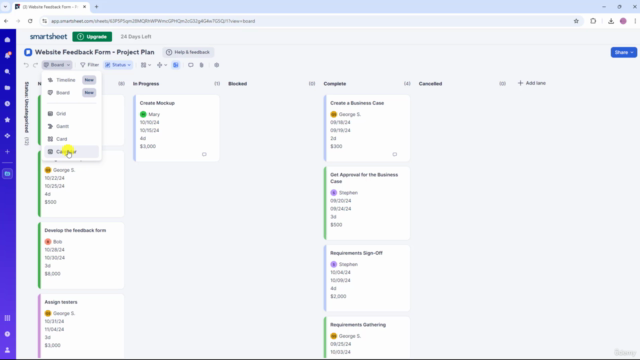Open the Status grouping dropdown
Viewport: 640px width, 360px height.
118,65
